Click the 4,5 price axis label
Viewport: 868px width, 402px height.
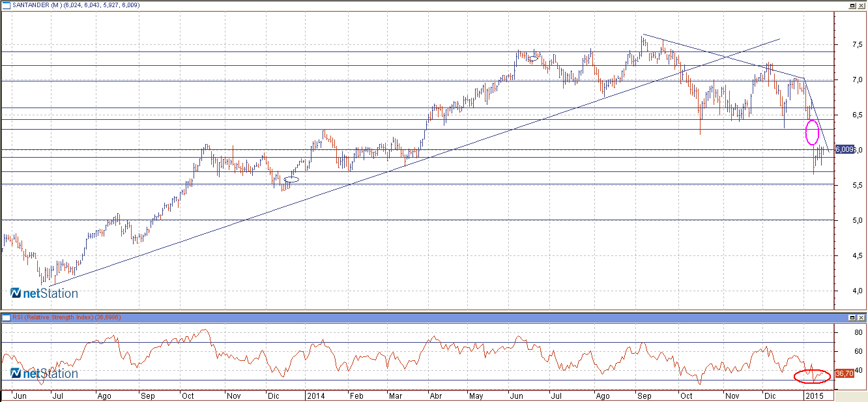(x=857, y=255)
